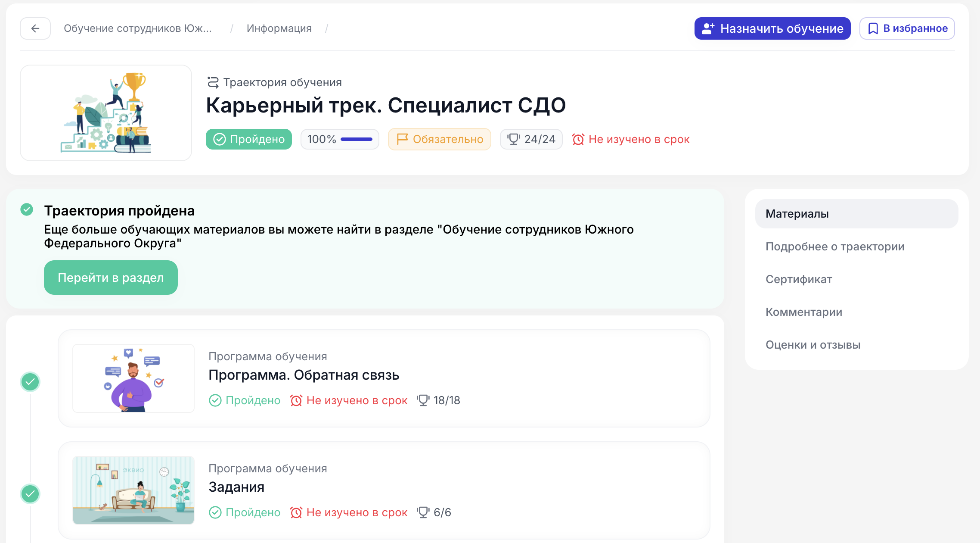Click the flag icon on Обязательно badge
980x543 pixels.
402,139
